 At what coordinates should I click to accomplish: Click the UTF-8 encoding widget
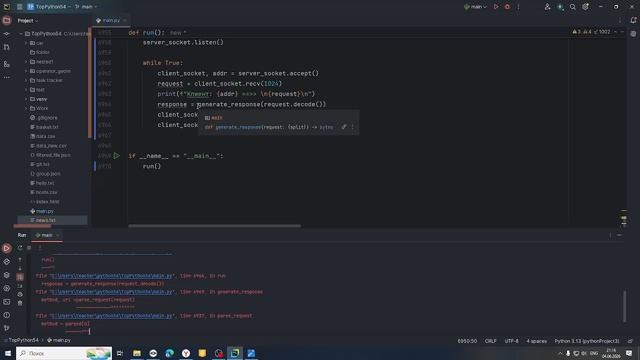tap(511, 341)
